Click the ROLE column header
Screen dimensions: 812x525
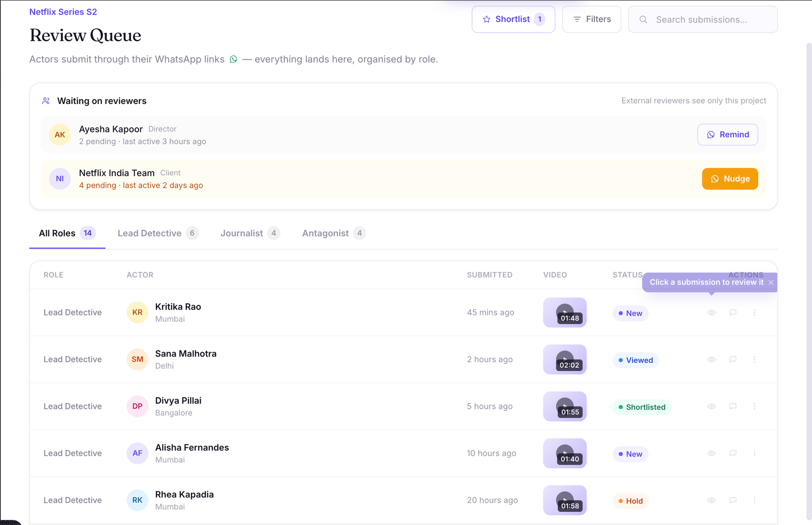[x=53, y=275]
